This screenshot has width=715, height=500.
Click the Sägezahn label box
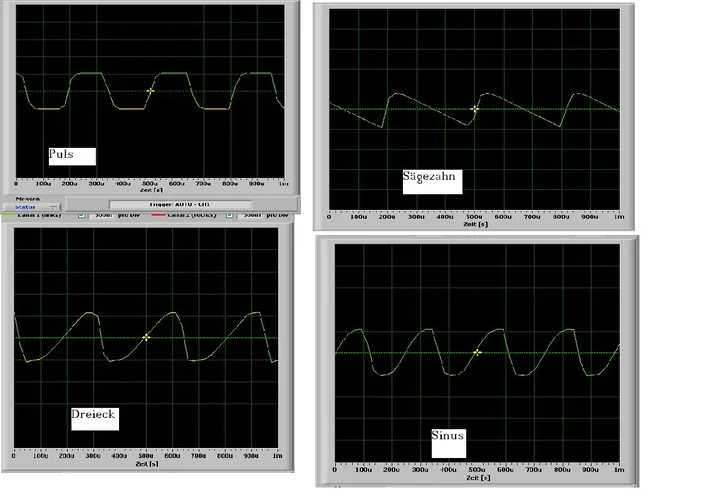click(432, 181)
